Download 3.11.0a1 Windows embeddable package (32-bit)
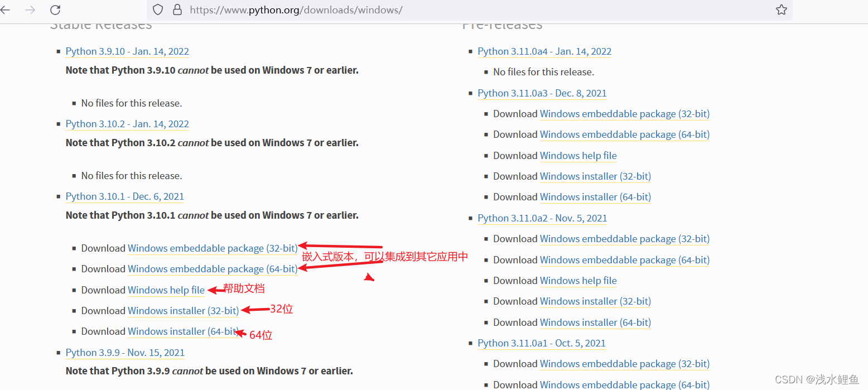This screenshot has width=868, height=390. point(625,364)
